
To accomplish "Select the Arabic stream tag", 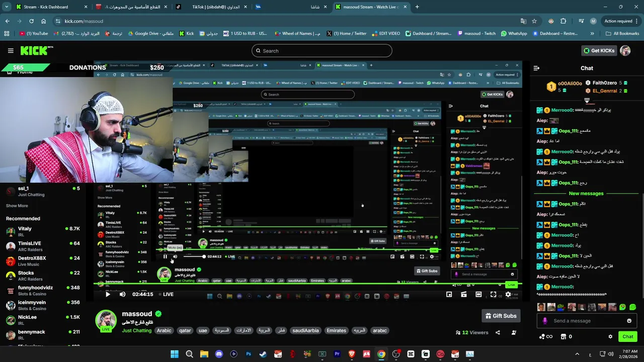I will click(x=164, y=331).
